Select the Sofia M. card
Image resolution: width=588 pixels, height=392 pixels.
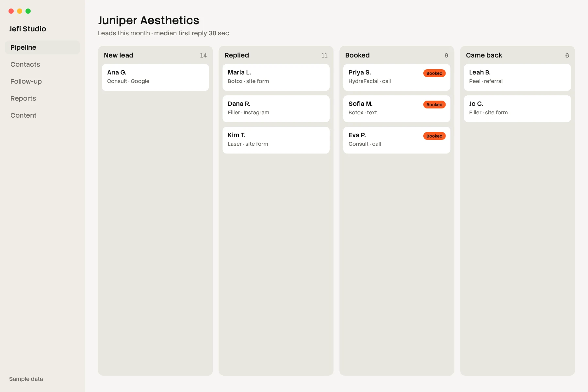[397, 109]
